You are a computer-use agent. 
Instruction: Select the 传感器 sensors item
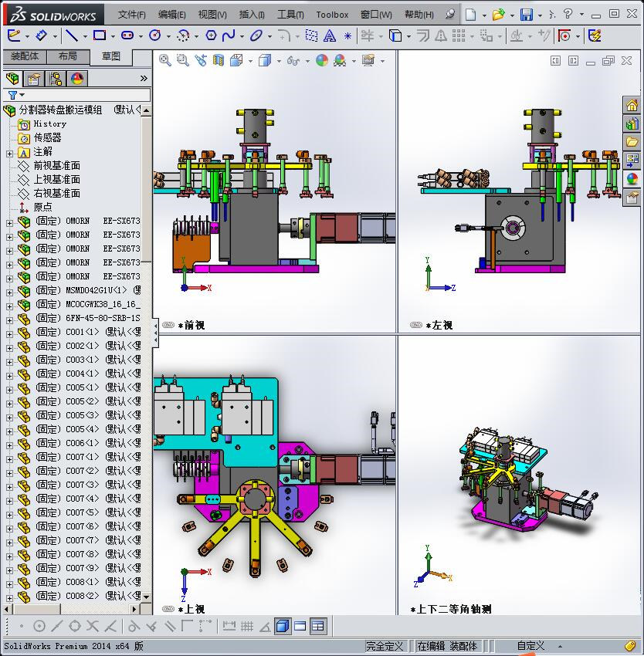click(47, 137)
